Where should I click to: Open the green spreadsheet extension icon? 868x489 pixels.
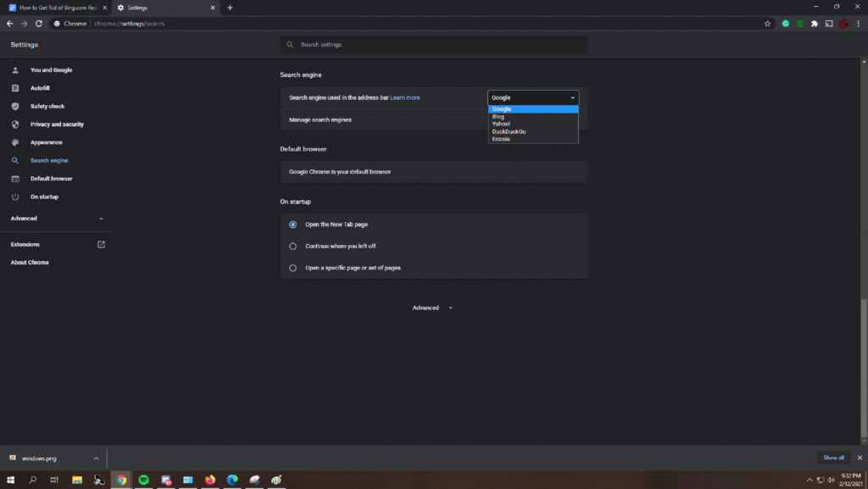pyautogui.click(x=800, y=24)
